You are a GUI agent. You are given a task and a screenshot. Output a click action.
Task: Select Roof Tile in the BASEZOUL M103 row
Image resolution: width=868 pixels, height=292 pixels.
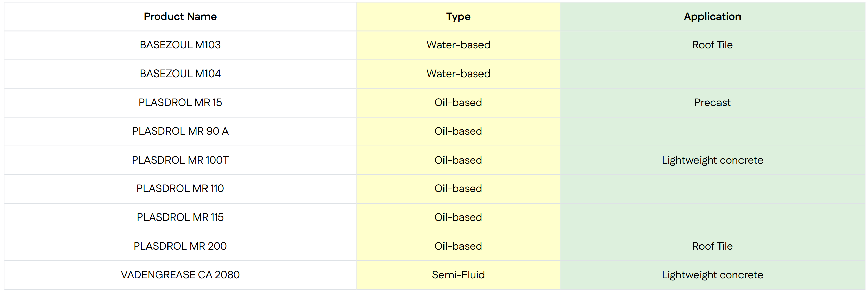tap(712, 45)
